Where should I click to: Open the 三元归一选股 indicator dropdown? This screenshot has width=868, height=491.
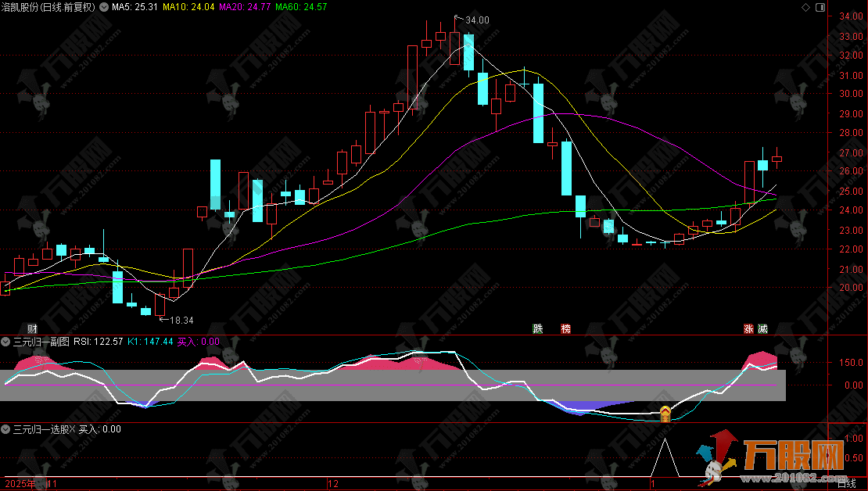click(x=6, y=429)
